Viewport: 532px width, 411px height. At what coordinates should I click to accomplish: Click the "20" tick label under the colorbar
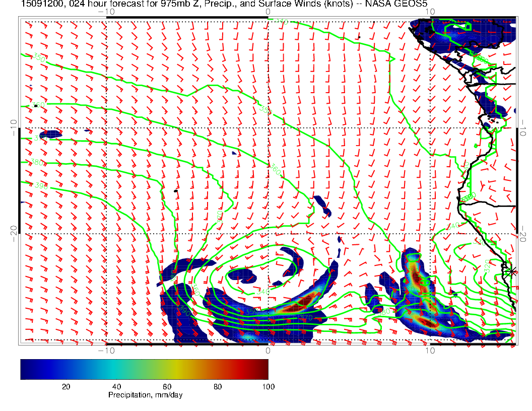(65, 386)
